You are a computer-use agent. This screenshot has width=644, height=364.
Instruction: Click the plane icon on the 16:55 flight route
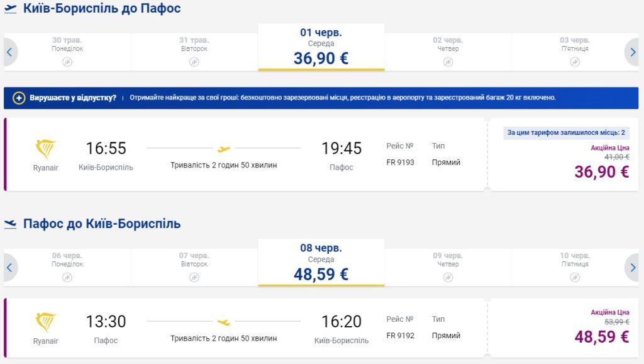pyautogui.click(x=224, y=149)
